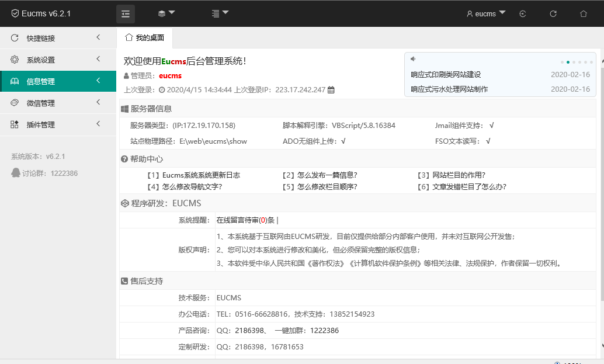Open 响应式印刷类网站建设 announcement
The height and width of the screenshot is (364, 604).
point(446,75)
